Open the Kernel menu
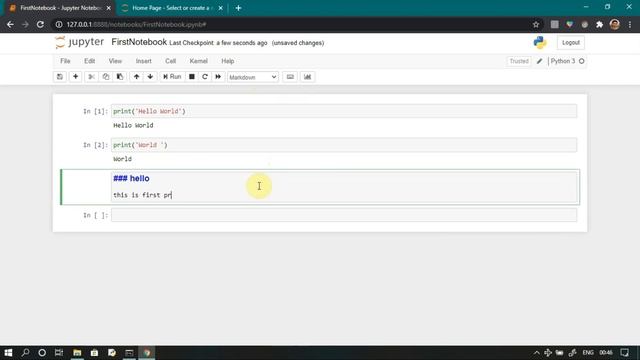This screenshot has height=360, width=640. click(198, 61)
